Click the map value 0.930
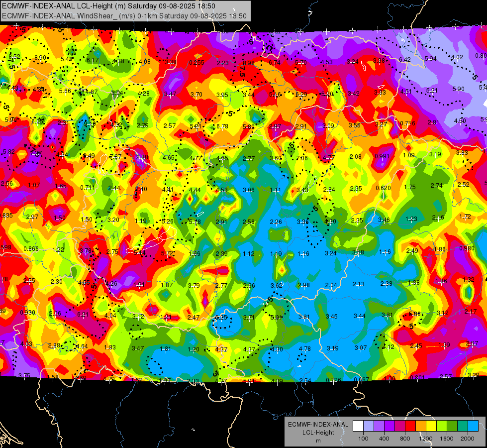Image resolution: width=487 pixels, height=448 pixels. [x=27, y=313]
